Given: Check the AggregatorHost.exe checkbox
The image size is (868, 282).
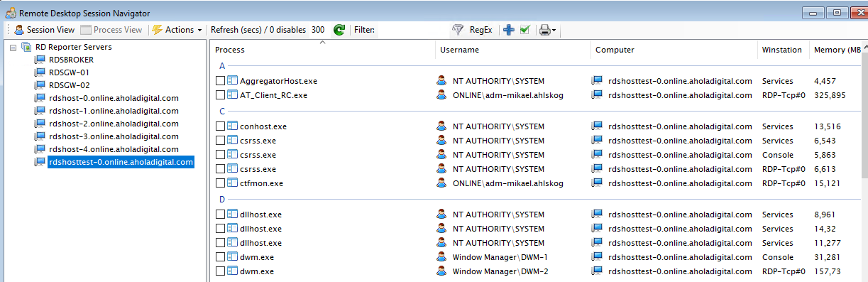Looking at the screenshot, I should (x=220, y=81).
